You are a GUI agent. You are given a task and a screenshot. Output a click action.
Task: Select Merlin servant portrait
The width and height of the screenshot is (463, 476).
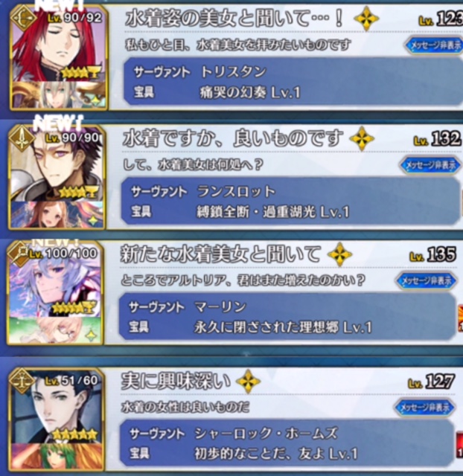tap(54, 280)
